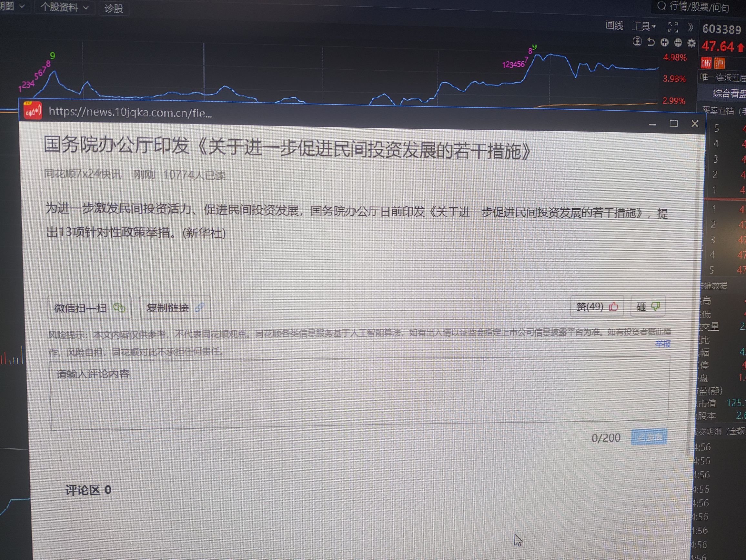This screenshot has width=746, height=560.
Task: Click the circled 速 icon
Action: point(637,42)
